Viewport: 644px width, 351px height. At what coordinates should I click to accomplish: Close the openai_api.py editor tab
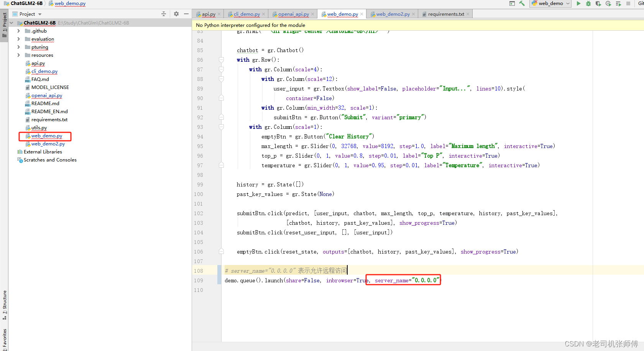[x=313, y=14]
